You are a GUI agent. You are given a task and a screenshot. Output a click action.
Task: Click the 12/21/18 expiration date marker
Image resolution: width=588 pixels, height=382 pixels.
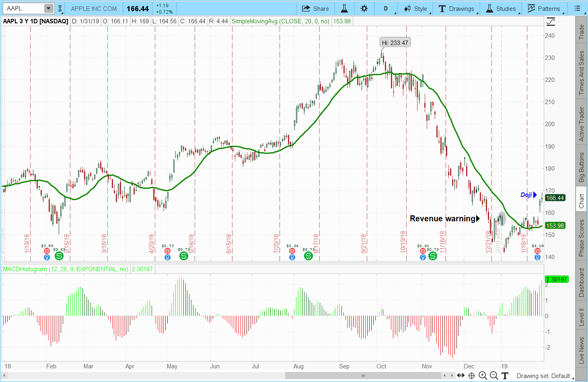coord(488,242)
